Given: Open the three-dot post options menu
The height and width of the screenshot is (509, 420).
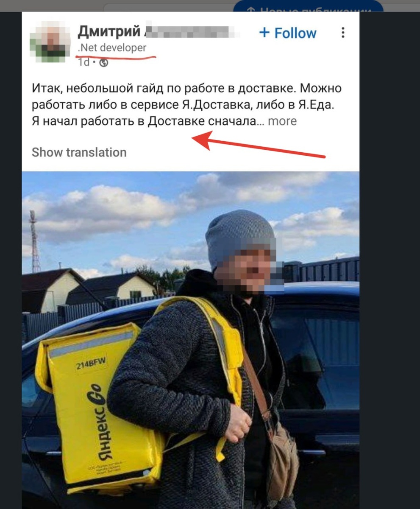Looking at the screenshot, I should coord(343,33).
